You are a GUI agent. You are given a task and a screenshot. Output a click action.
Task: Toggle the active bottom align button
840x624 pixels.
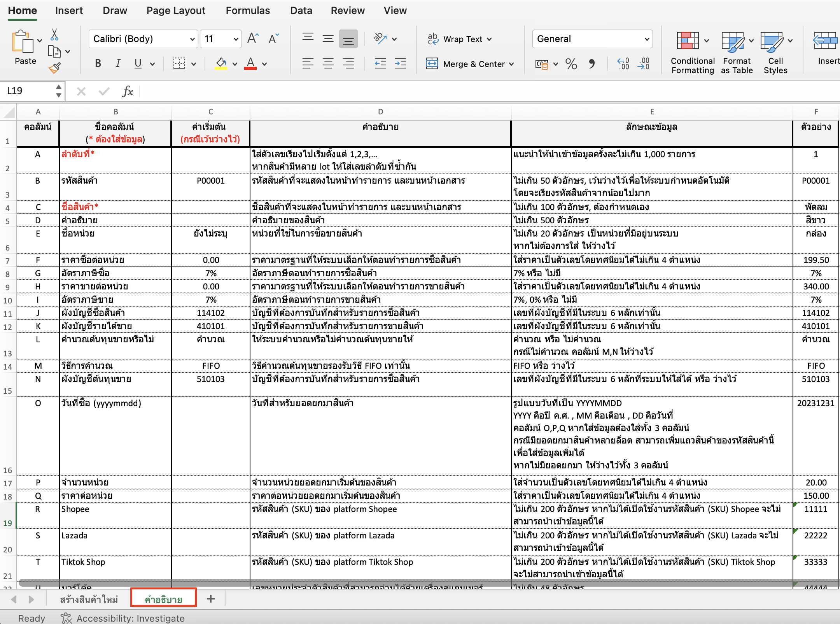click(348, 39)
